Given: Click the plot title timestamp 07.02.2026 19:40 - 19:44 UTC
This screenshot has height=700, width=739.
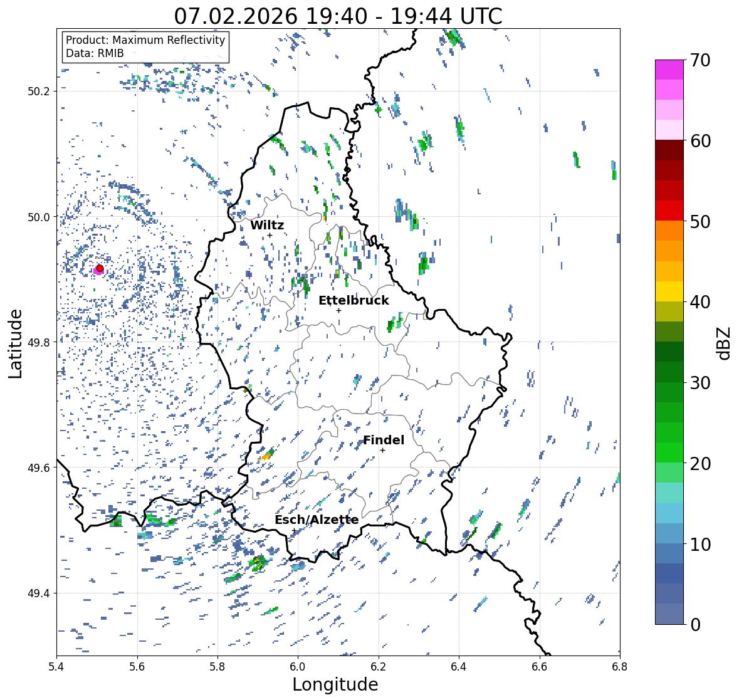Looking at the screenshot, I should [x=338, y=16].
